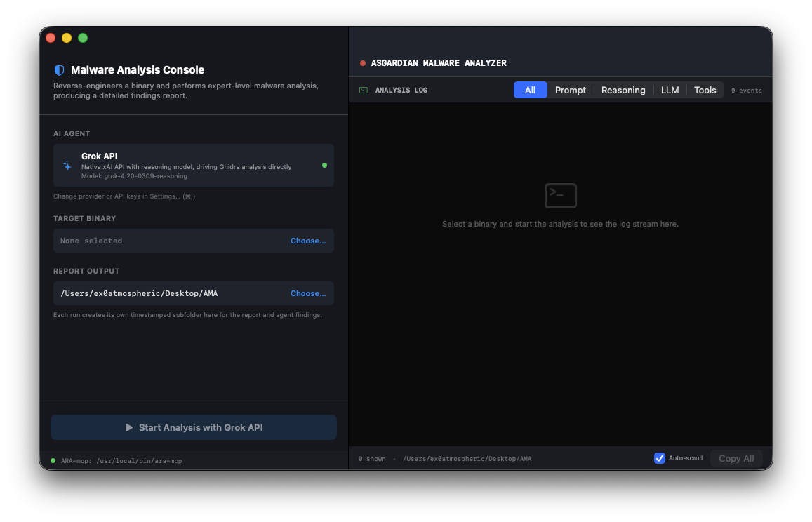Switch to the Reasoning log filter
This screenshot has height=522, width=812.
click(x=623, y=90)
